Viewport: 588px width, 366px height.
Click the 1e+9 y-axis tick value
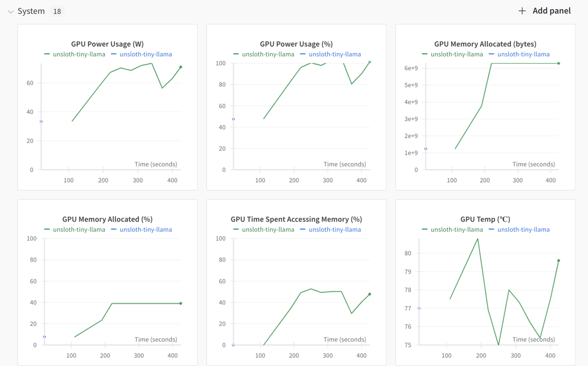click(411, 153)
